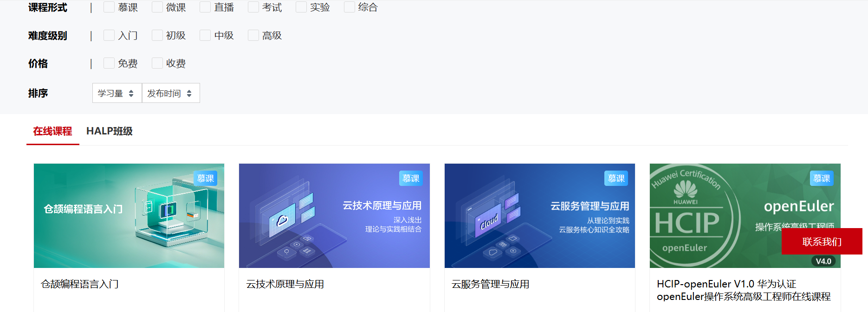Tick the 直播 checkbox
The width and height of the screenshot is (868, 312).
pyautogui.click(x=205, y=7)
